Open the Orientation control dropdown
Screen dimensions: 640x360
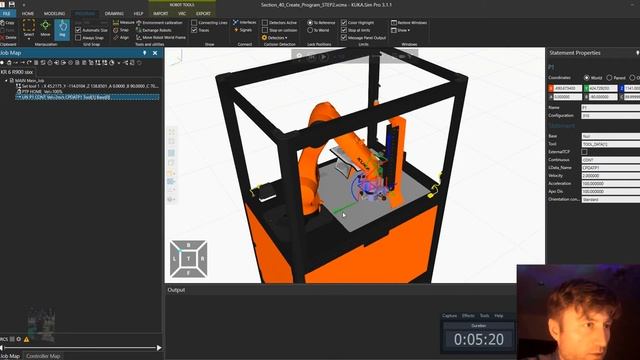tap(611, 200)
